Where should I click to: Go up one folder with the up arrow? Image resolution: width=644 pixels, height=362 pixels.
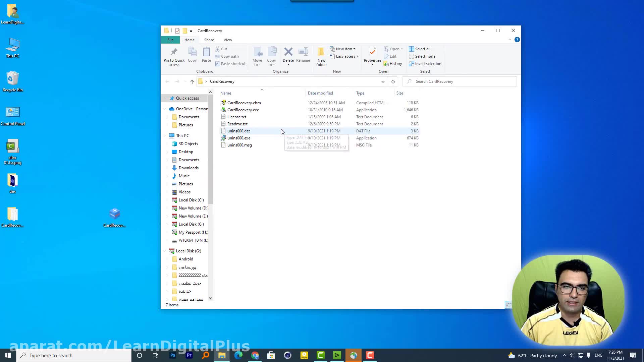(192, 81)
